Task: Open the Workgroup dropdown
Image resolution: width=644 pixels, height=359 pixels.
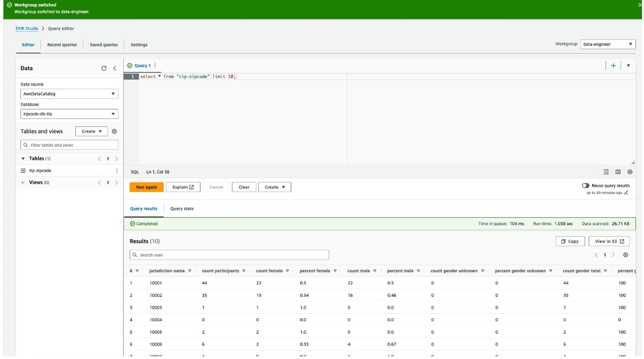Action: 606,43
